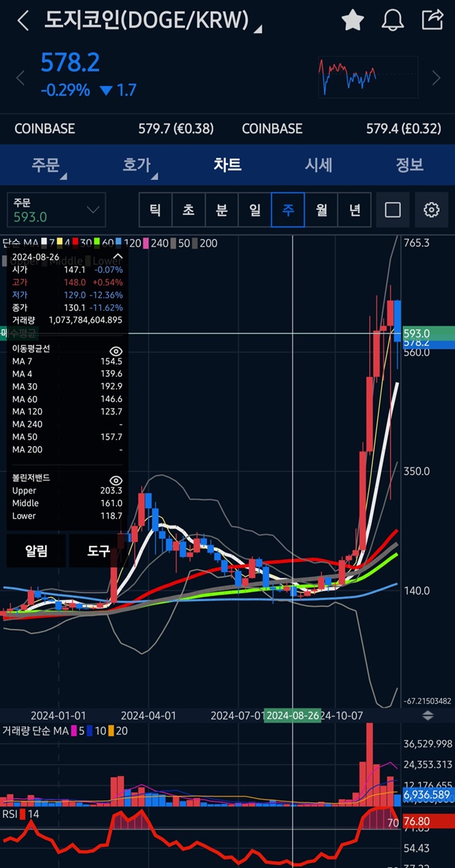Image resolution: width=455 pixels, height=868 pixels.
Task: Select the 일 interval button
Action: tap(255, 210)
